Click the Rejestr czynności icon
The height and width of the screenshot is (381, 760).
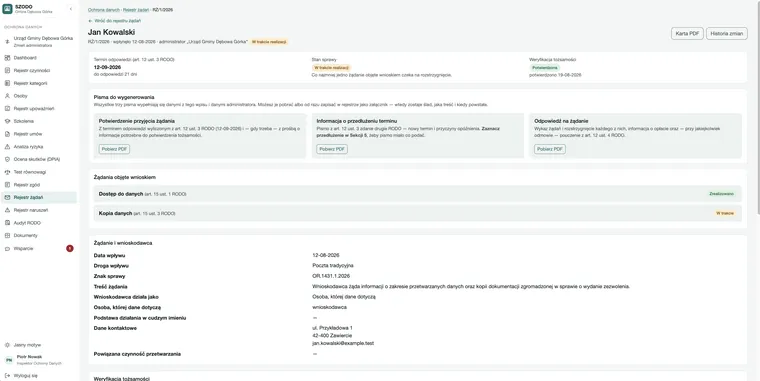coord(7,70)
